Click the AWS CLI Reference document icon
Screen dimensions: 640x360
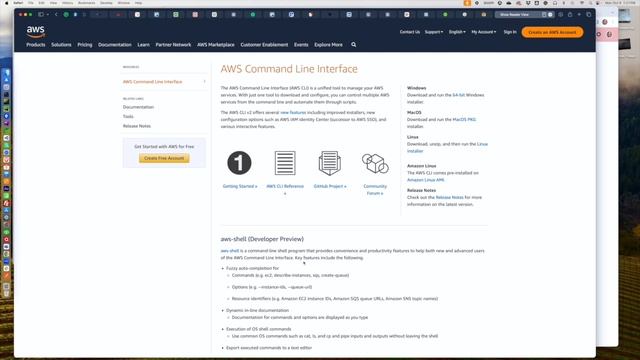pyautogui.click(x=285, y=163)
